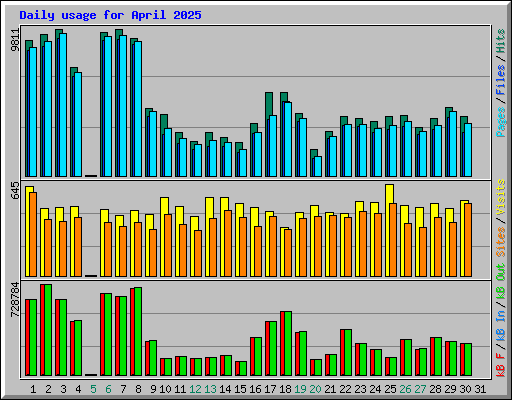Image resolution: width=512 pixels, height=400 pixels.
Task: Click day 18 on the x-axis
Action: (x=285, y=389)
